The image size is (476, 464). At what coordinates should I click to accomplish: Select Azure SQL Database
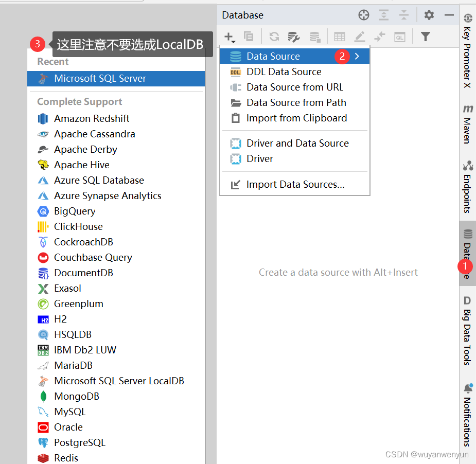pos(116,180)
